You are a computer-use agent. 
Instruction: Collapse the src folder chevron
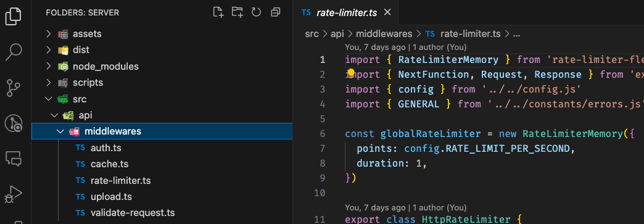coord(49,99)
